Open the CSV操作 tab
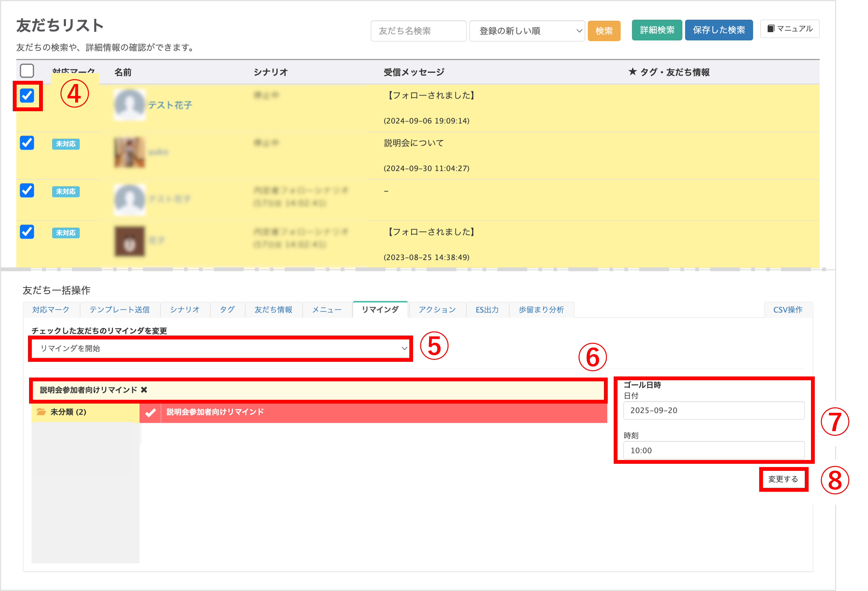 tap(788, 309)
